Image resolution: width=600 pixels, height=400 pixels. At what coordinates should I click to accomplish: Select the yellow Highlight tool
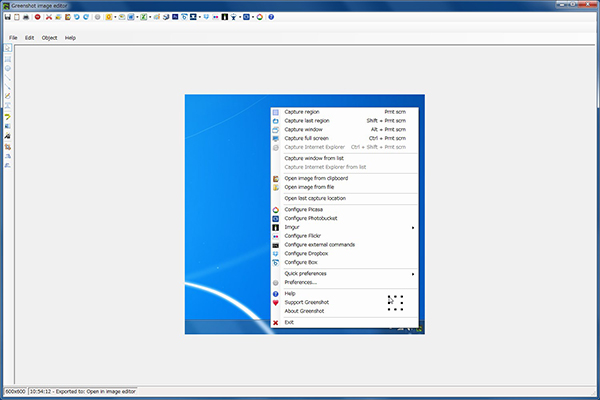click(8, 116)
